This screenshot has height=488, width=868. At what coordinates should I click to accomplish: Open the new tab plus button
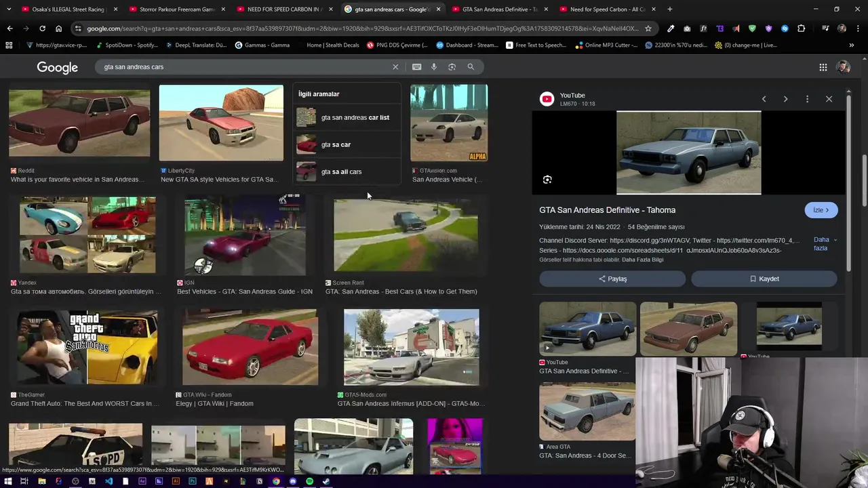pos(670,9)
